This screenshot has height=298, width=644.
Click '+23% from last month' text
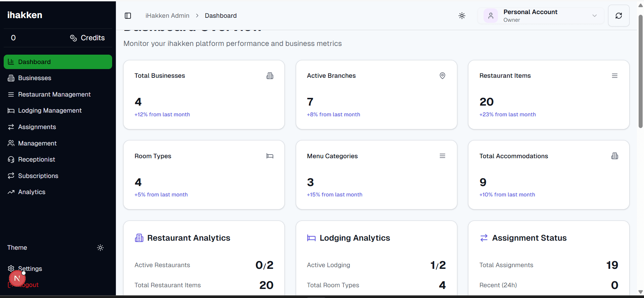click(x=508, y=115)
